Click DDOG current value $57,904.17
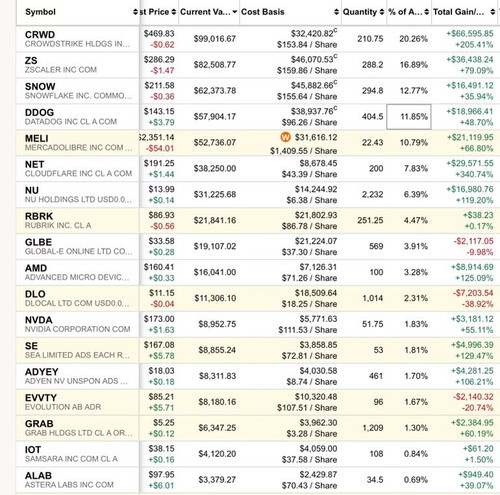This screenshot has height=495, width=500. coord(215,117)
